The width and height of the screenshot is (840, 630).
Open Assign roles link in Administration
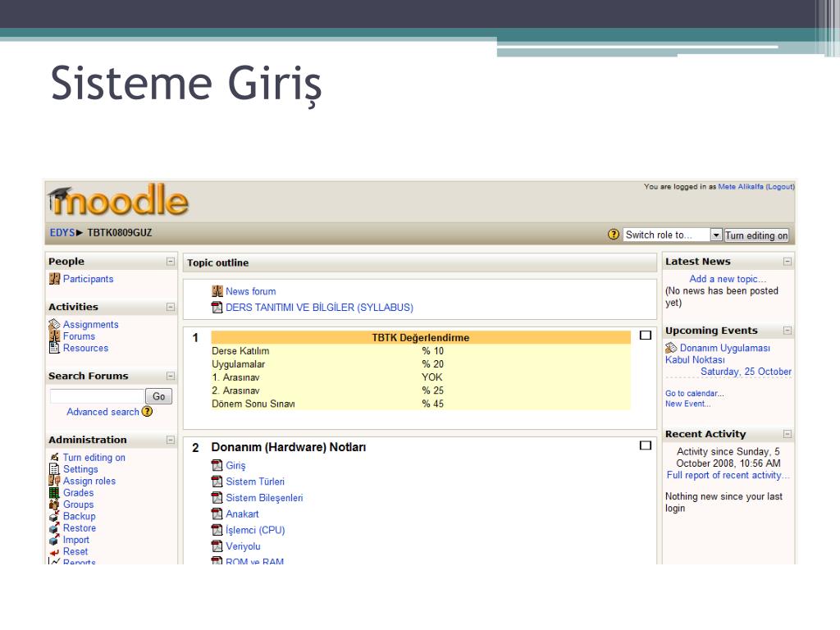pyautogui.click(x=89, y=481)
